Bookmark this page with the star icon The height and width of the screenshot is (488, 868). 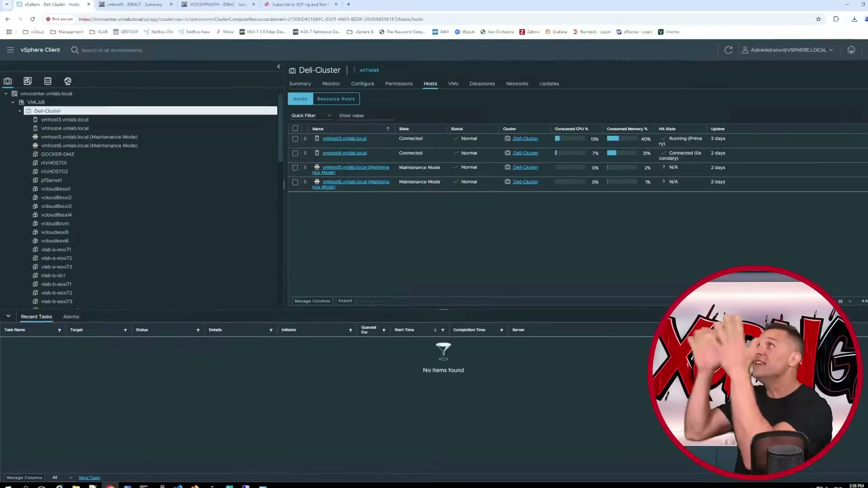coord(818,19)
